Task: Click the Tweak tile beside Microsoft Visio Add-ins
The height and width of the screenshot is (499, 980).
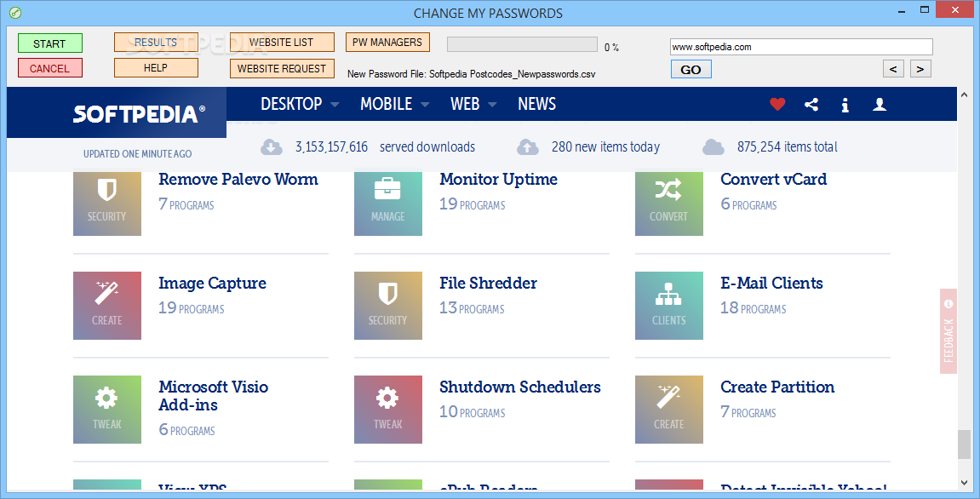Action: click(107, 410)
